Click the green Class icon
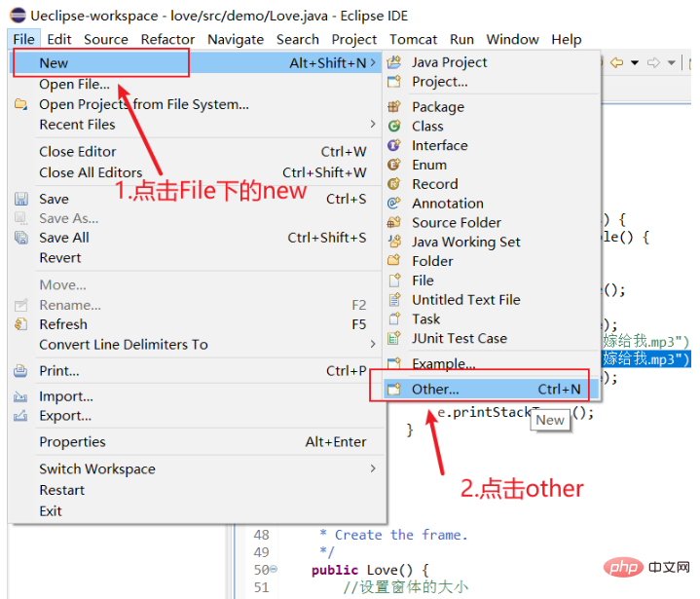 (393, 126)
